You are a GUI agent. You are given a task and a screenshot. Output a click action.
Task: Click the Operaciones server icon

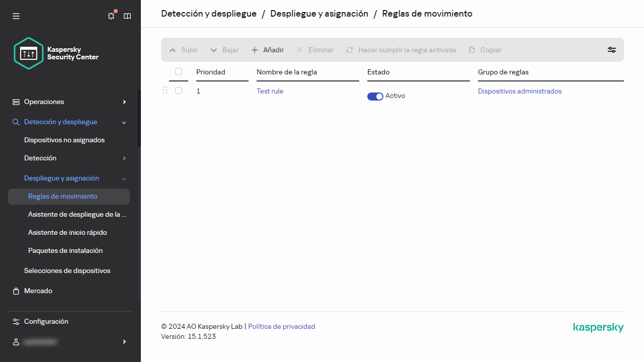point(16,102)
